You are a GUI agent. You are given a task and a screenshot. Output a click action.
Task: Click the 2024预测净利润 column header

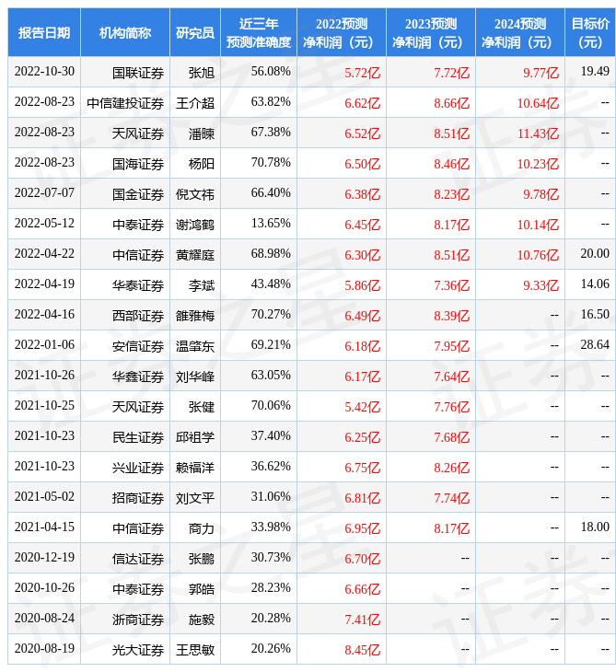pyautogui.click(x=520, y=32)
